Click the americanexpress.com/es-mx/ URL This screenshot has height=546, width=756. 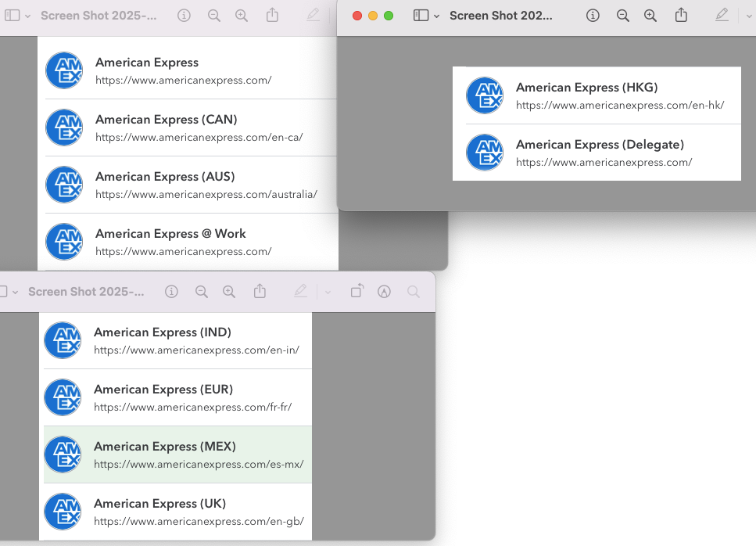pyautogui.click(x=199, y=464)
